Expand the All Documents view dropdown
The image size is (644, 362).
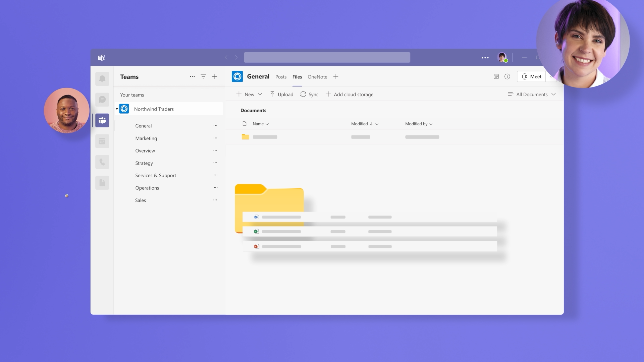[x=532, y=95]
